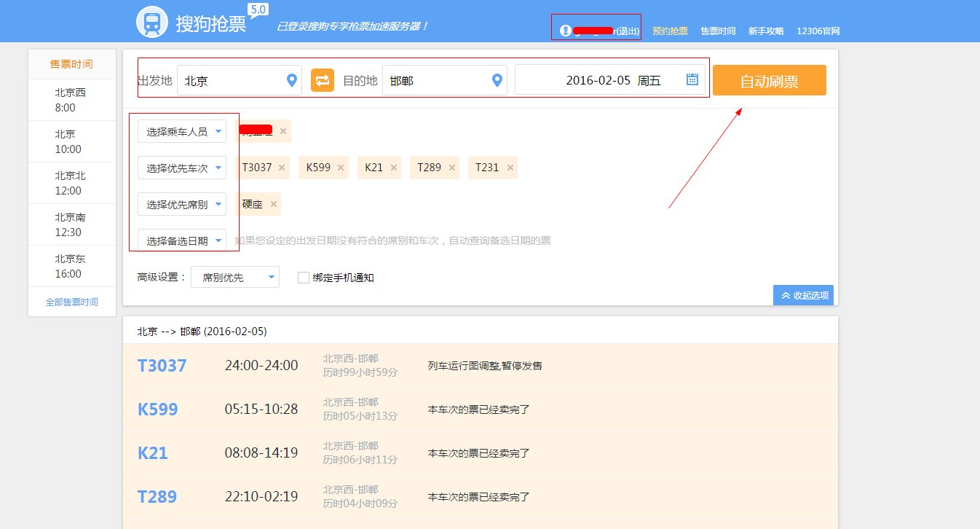Open the 全部售票时间 link
980x529 pixels.
(71, 301)
